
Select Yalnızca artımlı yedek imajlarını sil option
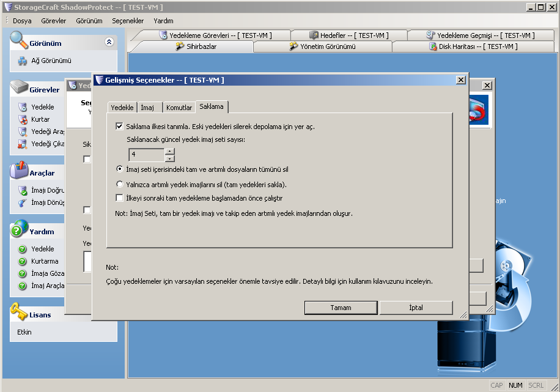tap(120, 184)
